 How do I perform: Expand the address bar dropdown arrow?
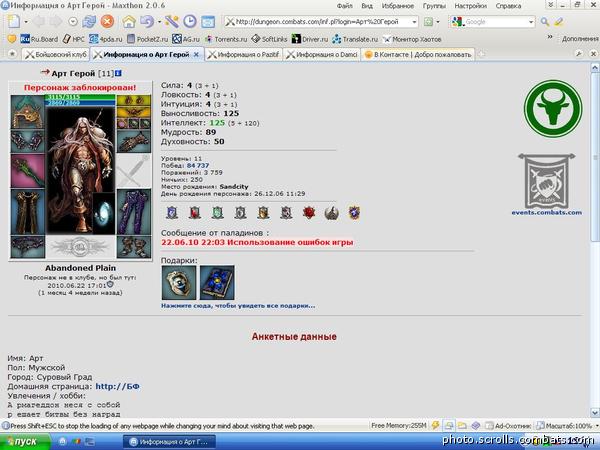coord(414,22)
